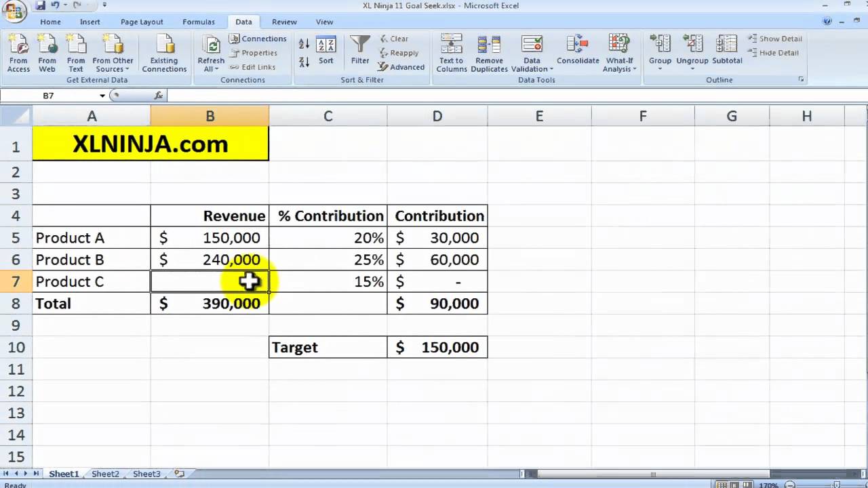Switch to Formulas tab

click(199, 22)
